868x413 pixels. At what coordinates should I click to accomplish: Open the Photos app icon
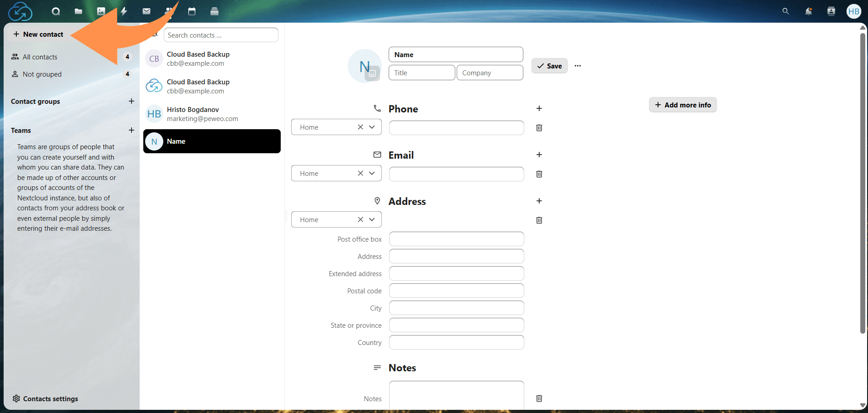(x=101, y=11)
